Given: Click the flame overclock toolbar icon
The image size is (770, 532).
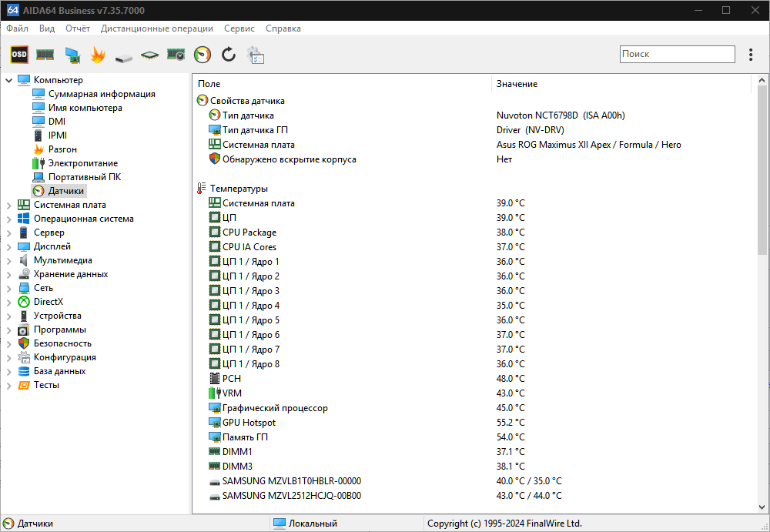Looking at the screenshot, I should 99,55.
